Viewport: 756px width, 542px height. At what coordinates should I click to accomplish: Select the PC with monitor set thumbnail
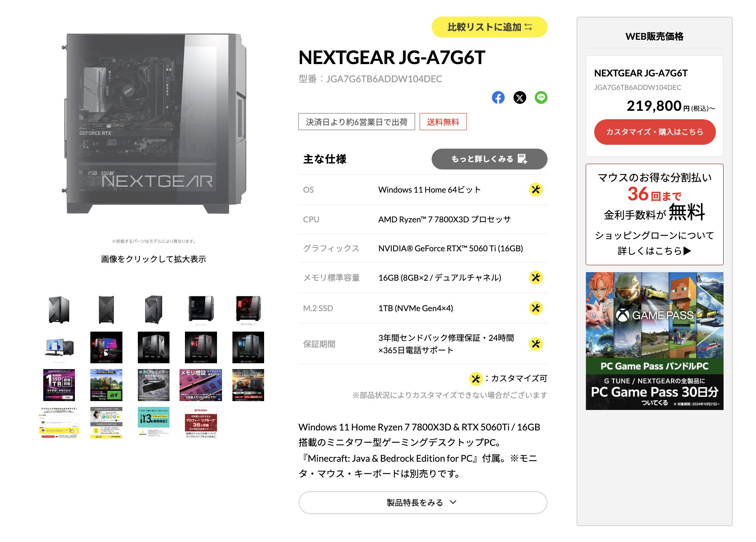(x=59, y=347)
